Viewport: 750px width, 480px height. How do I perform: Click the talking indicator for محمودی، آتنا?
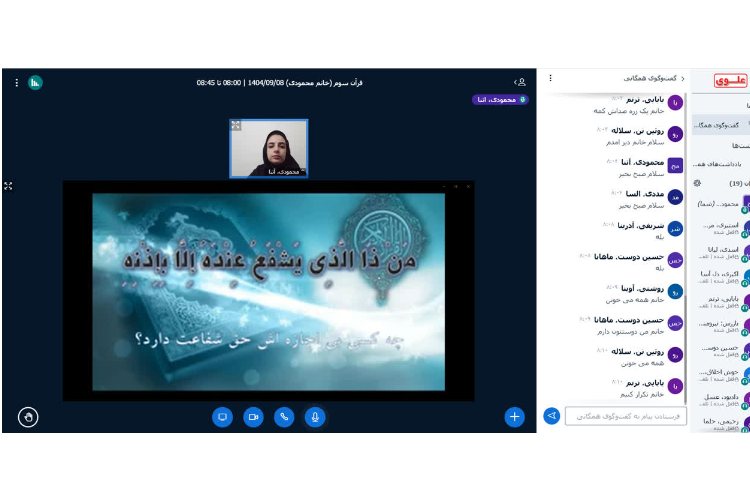[500, 99]
